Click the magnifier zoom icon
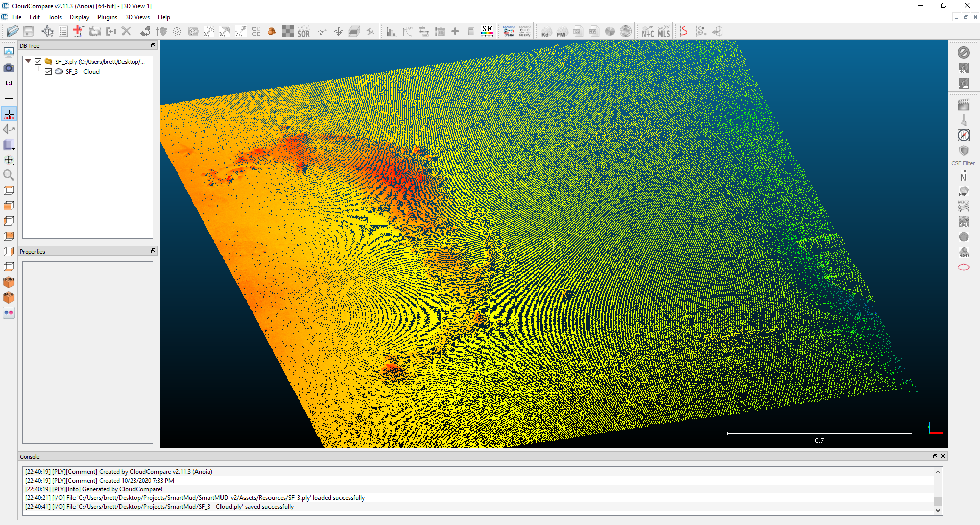The width and height of the screenshot is (980, 525). pos(9,175)
